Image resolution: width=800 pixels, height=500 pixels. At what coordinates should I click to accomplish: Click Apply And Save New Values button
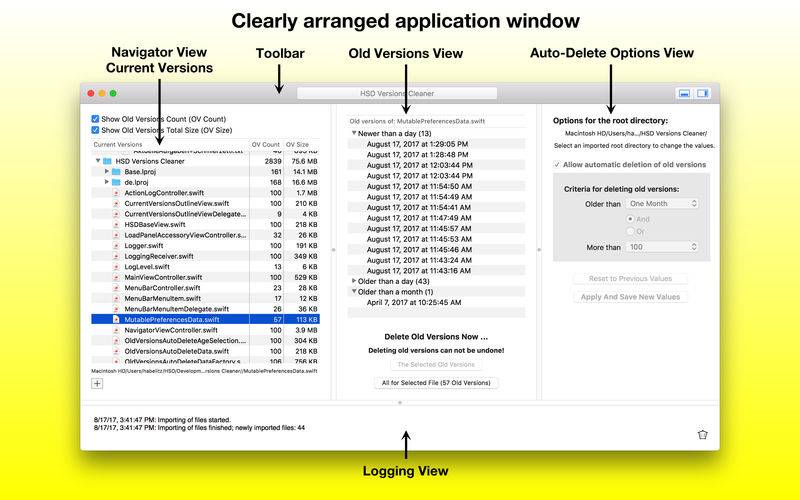(630, 297)
